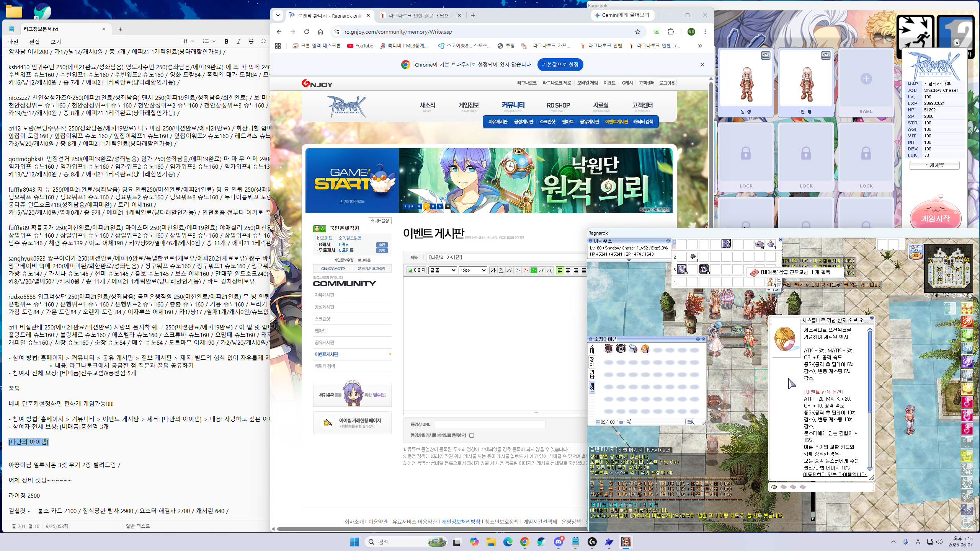This screenshot has width=980, height=551.
Task: Open 글꼴 font dropdown in editor
Action: [x=443, y=270]
